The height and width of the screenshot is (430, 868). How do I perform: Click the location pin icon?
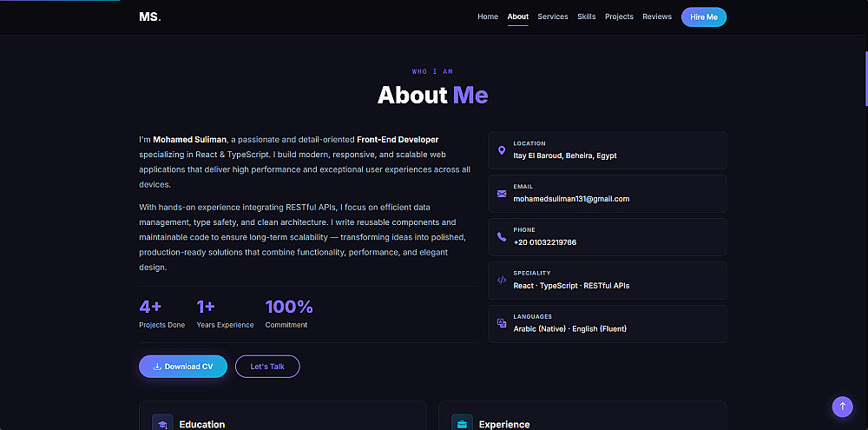coord(502,150)
